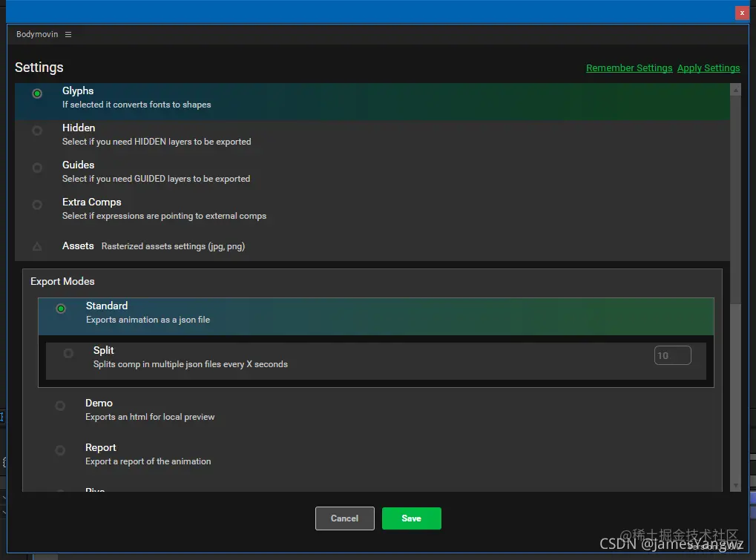The width and height of the screenshot is (756, 560).
Task: Click the Bodymovin panel tab title
Action: point(37,35)
